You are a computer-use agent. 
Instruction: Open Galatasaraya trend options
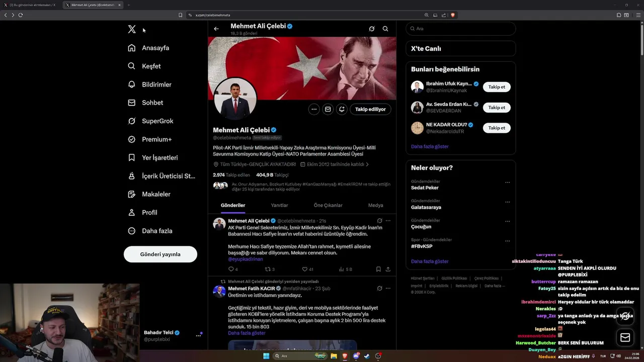point(507,202)
